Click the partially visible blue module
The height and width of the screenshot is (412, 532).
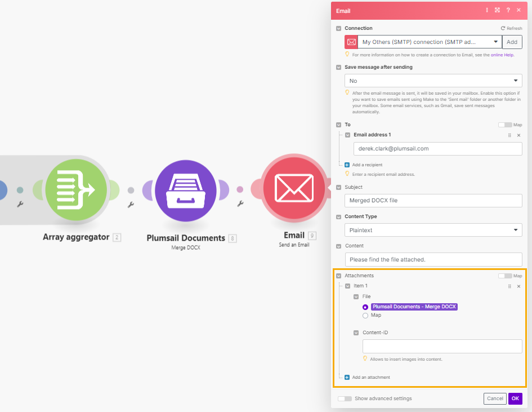click(3, 190)
